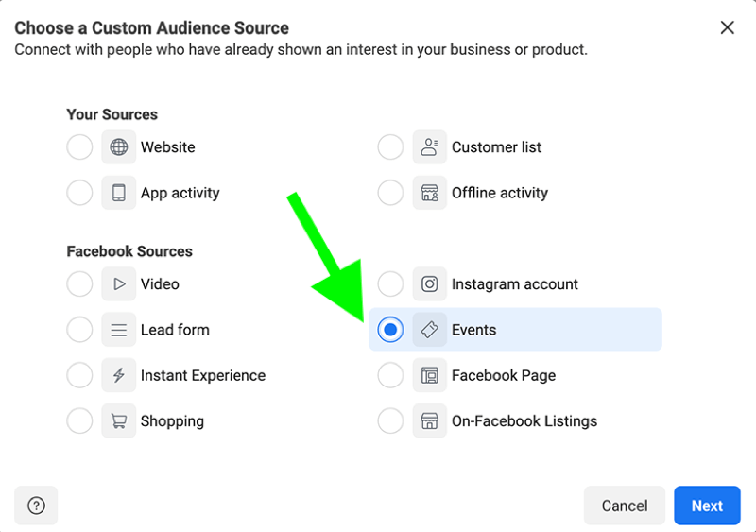Image resolution: width=756 pixels, height=532 pixels.
Task: Click the Offline activity label text
Action: click(500, 193)
